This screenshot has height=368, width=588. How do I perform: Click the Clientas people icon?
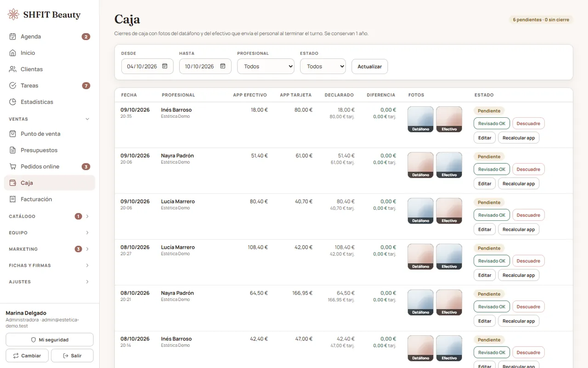[x=13, y=69]
